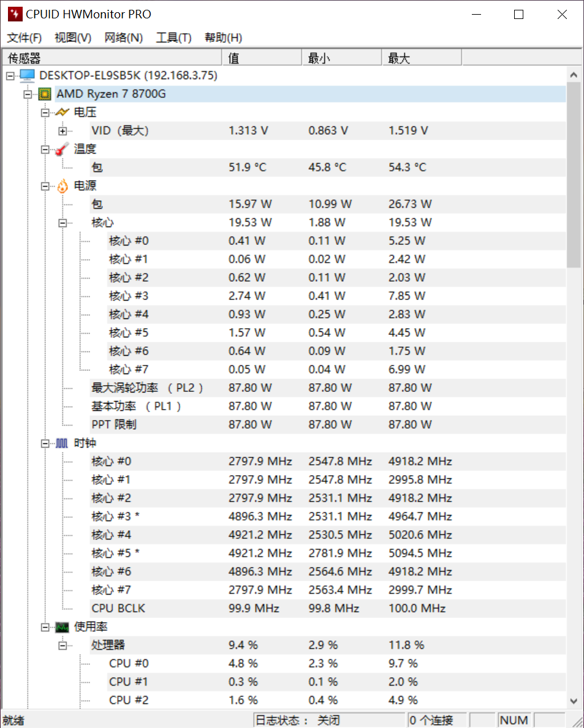The image size is (584, 728).
Task: Open the 网络(N) menu
Action: [124, 37]
